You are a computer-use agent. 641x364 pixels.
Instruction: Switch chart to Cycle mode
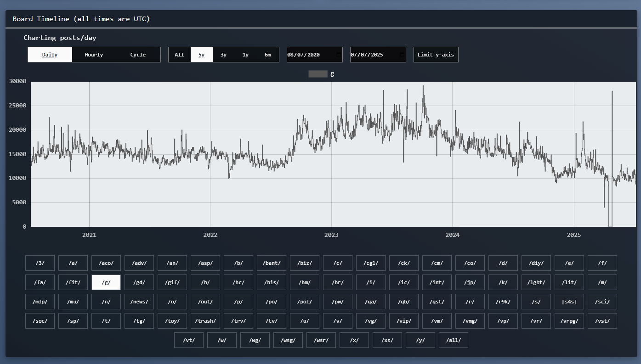coord(138,55)
